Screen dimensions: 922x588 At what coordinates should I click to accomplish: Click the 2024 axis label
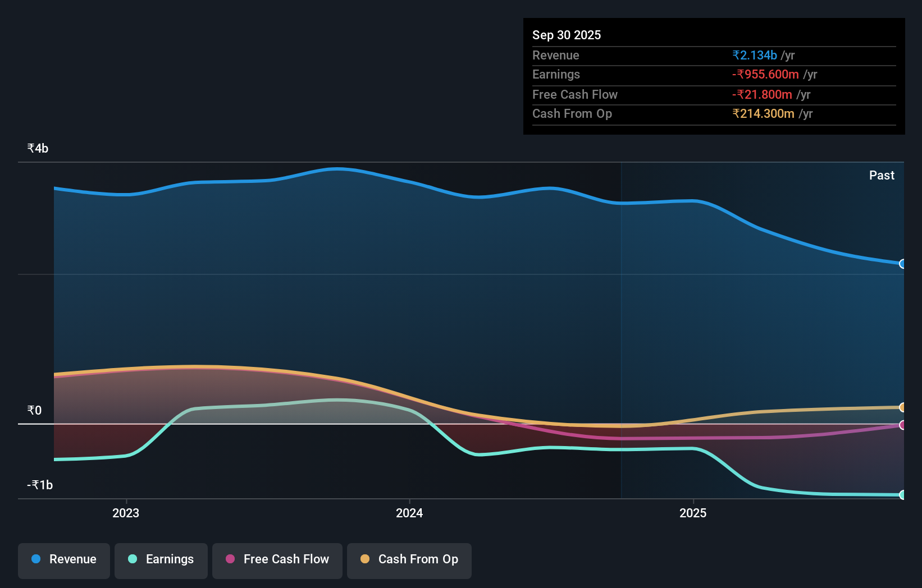tap(409, 513)
